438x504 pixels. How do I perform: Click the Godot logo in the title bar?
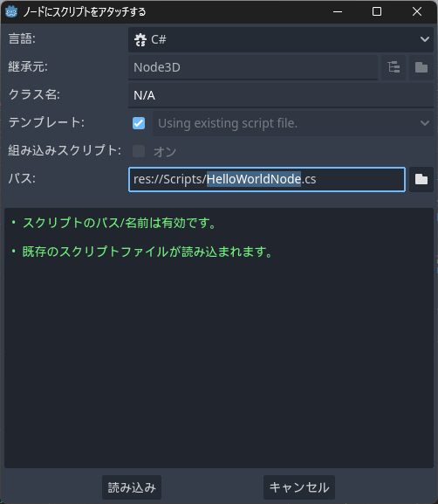[x=11, y=12]
